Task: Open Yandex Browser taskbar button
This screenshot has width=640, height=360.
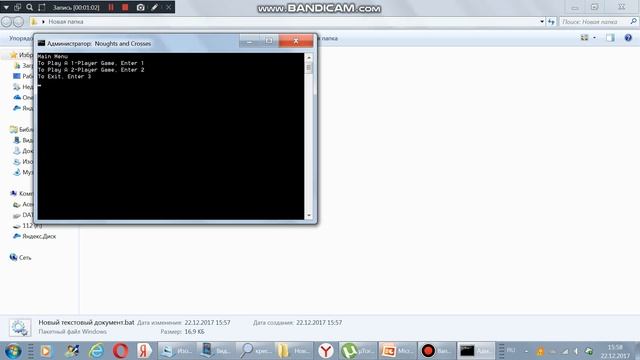Action: [326, 351]
